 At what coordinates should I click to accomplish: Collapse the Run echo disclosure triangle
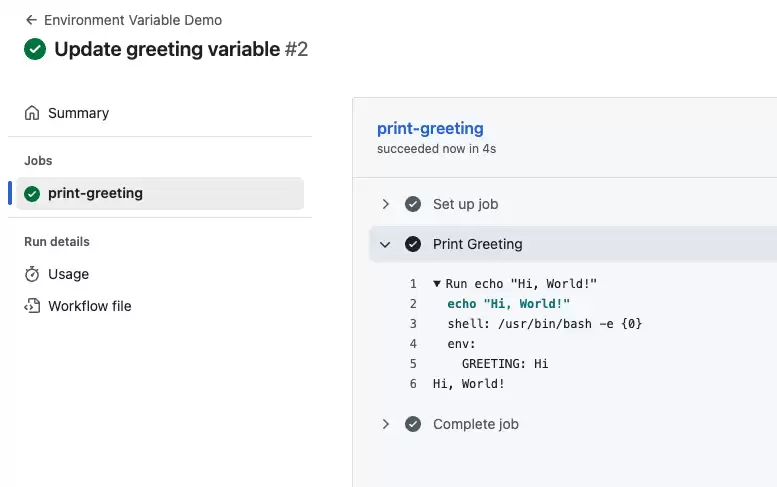(x=437, y=284)
